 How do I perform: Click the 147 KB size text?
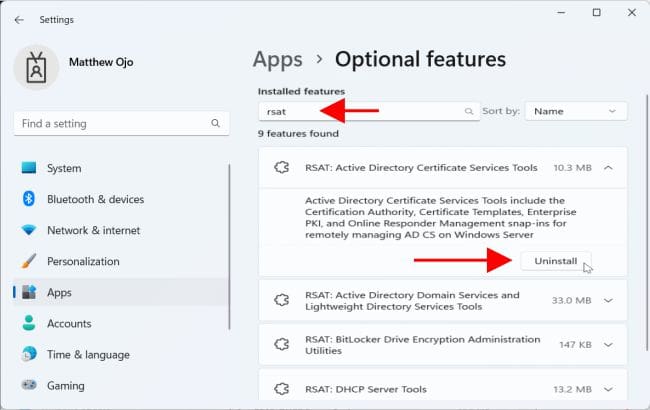pyautogui.click(x=575, y=345)
